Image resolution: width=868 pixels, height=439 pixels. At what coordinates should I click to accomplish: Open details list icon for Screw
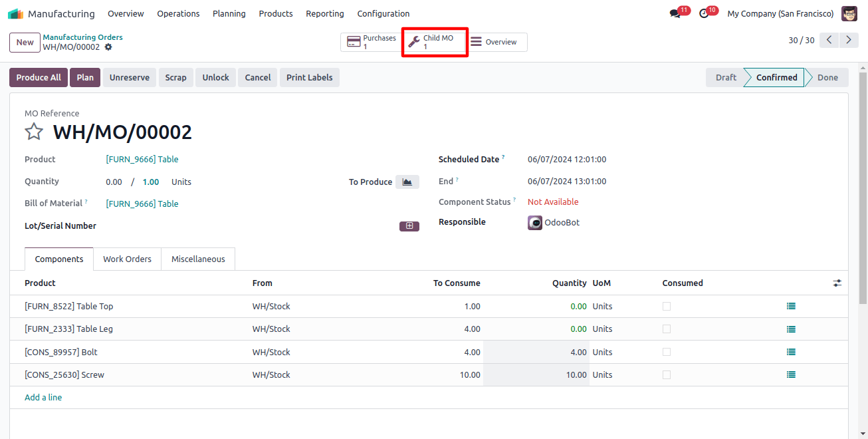coord(791,375)
